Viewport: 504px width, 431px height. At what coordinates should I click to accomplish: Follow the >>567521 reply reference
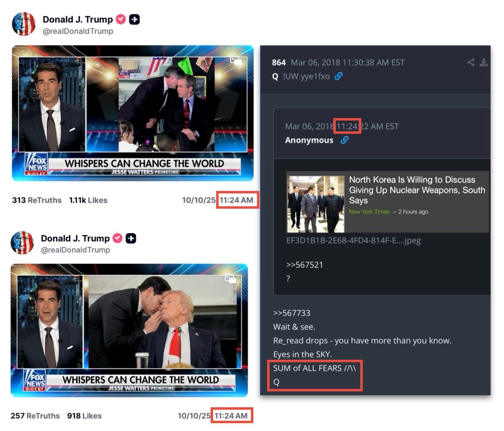click(304, 265)
